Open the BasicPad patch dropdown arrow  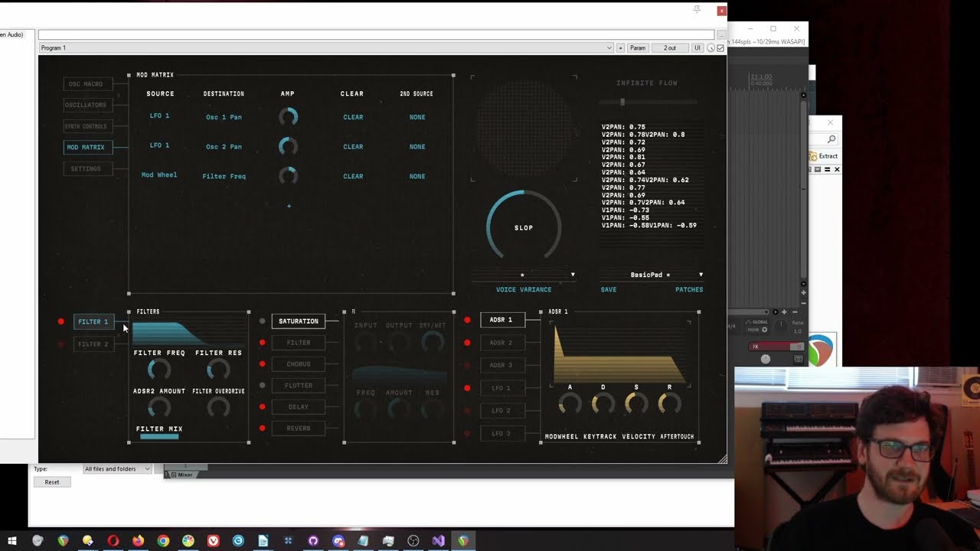(701, 275)
